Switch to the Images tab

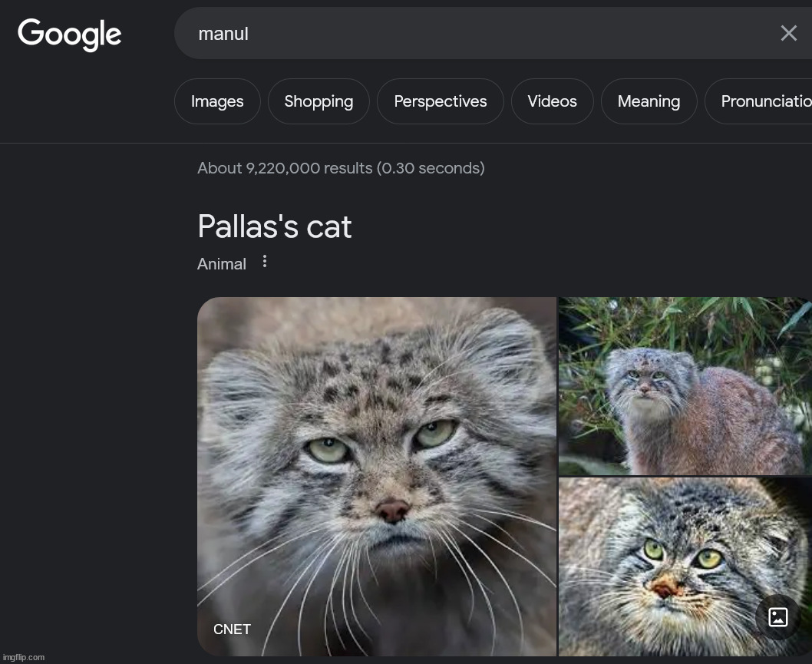[217, 101]
